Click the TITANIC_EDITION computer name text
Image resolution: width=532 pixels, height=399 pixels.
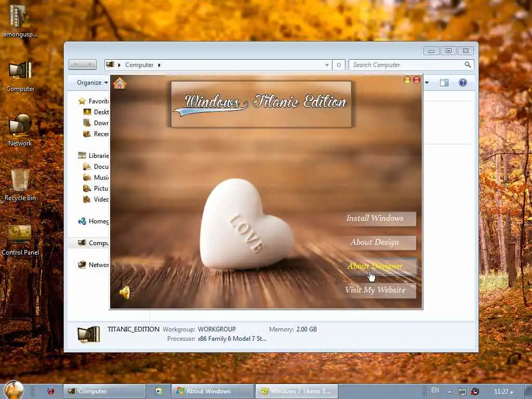[134, 329]
